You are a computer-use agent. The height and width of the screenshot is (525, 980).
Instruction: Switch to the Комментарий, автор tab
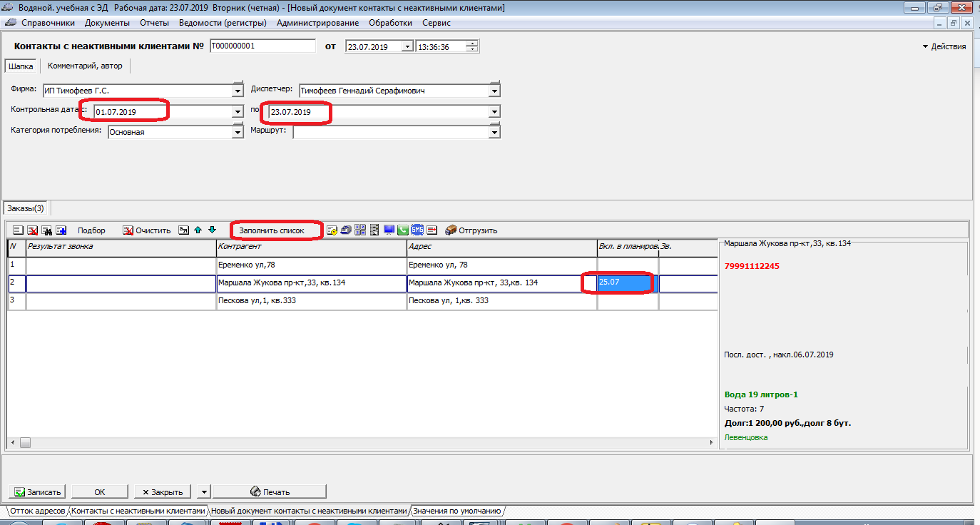(85, 66)
